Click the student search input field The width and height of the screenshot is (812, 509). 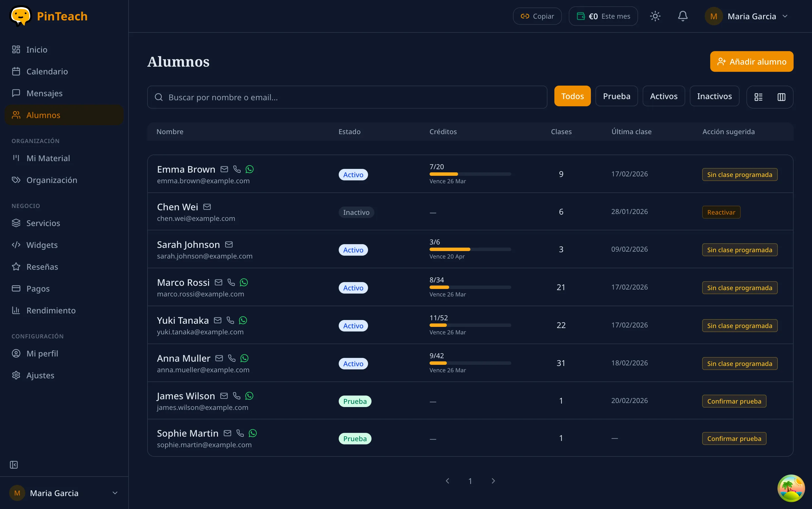[347, 97]
